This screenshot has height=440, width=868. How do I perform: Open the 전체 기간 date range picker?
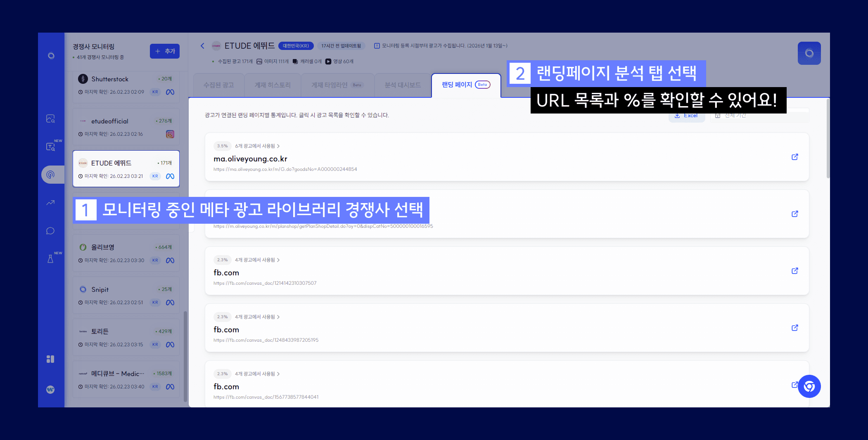click(x=759, y=116)
